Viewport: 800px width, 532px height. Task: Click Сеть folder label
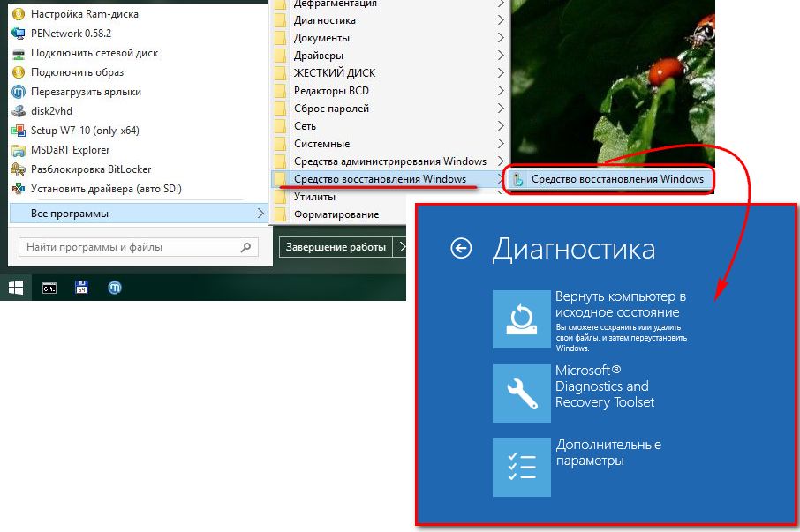click(x=305, y=126)
